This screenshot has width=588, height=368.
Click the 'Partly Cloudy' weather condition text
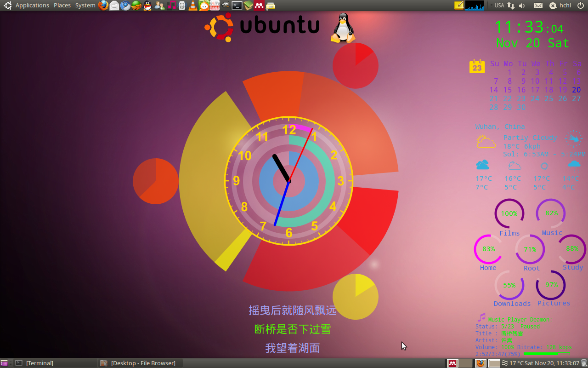(x=530, y=138)
